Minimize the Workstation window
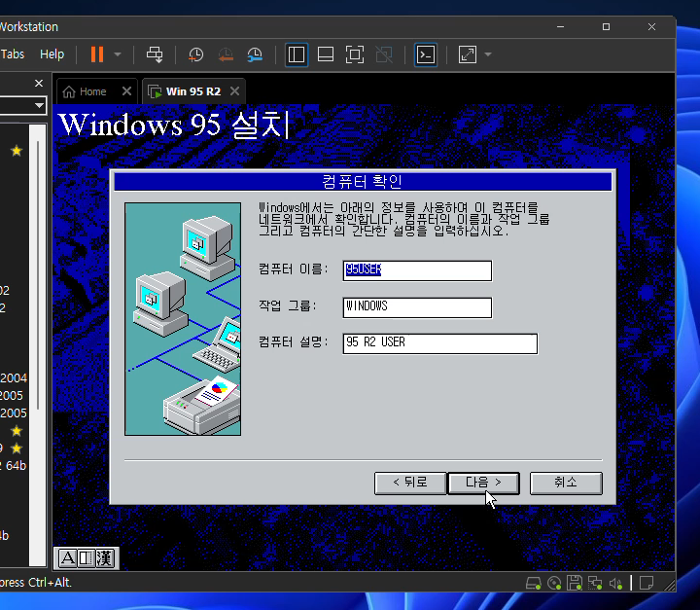This screenshot has width=700, height=610. click(561, 27)
